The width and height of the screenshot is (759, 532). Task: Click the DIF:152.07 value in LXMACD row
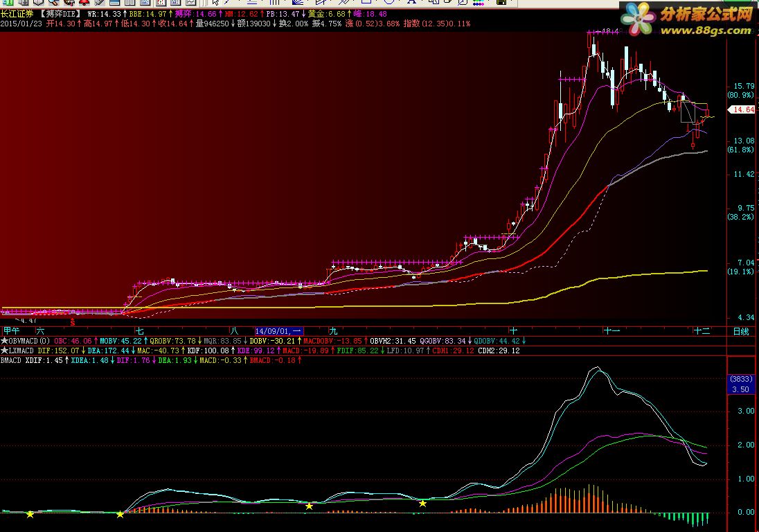pyautogui.click(x=60, y=351)
